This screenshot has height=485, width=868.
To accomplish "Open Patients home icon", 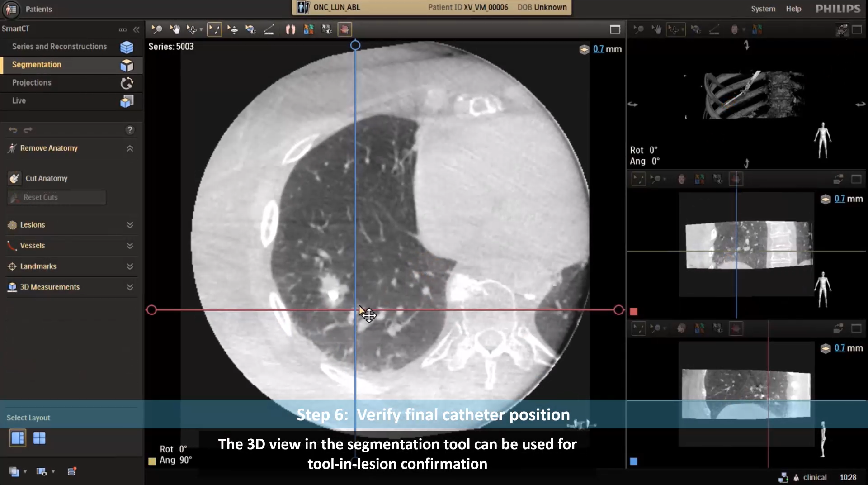I will pyautogui.click(x=11, y=9).
